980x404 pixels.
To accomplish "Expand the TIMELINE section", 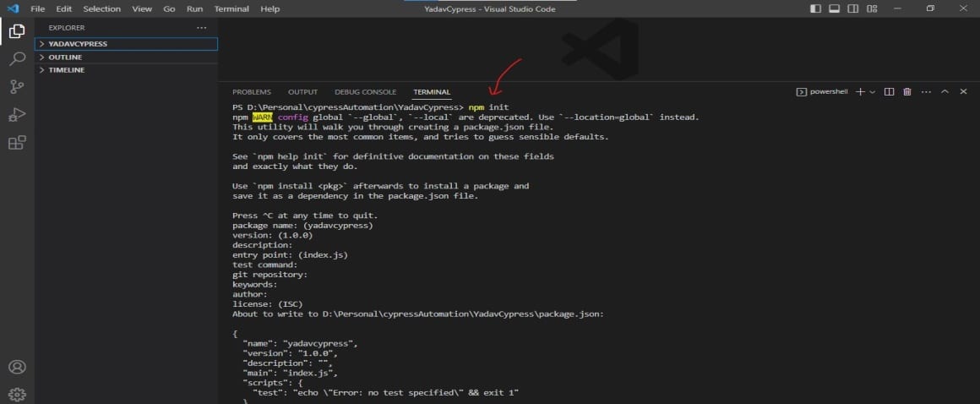I will point(126,70).
